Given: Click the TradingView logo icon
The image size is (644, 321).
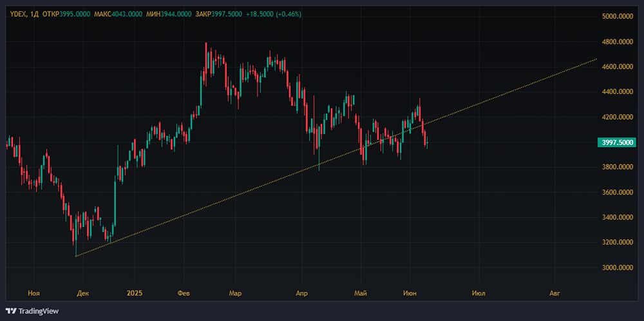Looking at the screenshot, I should (11, 311).
